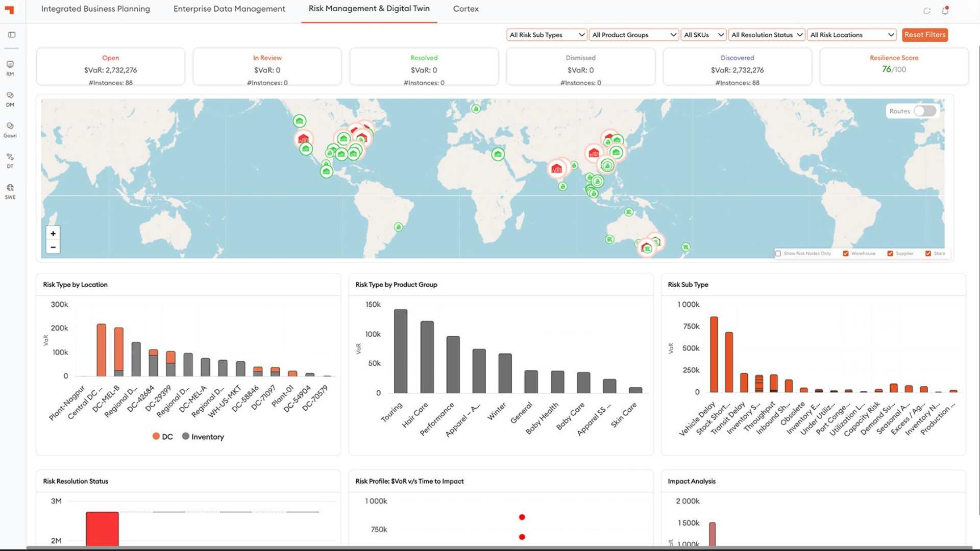Check Show Risk Nodes Only checkbox
The height and width of the screenshot is (551, 980).
tap(778, 254)
